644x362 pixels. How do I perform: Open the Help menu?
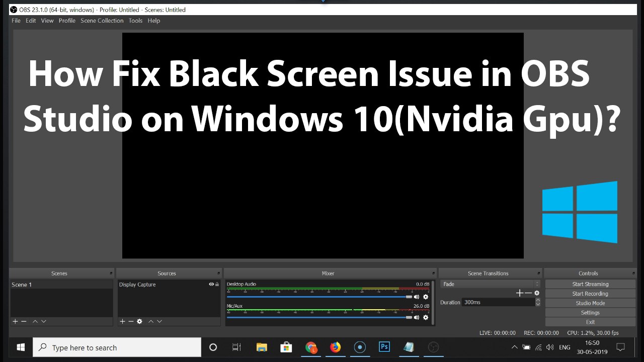(x=154, y=21)
